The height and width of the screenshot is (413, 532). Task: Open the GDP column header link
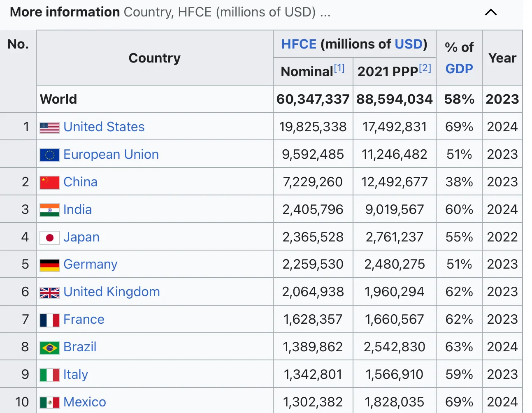click(459, 69)
